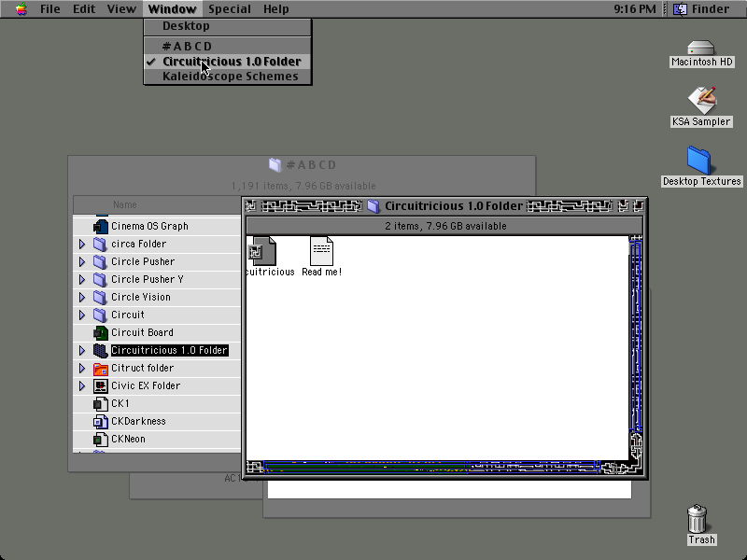This screenshot has width=747, height=560.
Task: Click the Trash icon
Action: [697, 519]
